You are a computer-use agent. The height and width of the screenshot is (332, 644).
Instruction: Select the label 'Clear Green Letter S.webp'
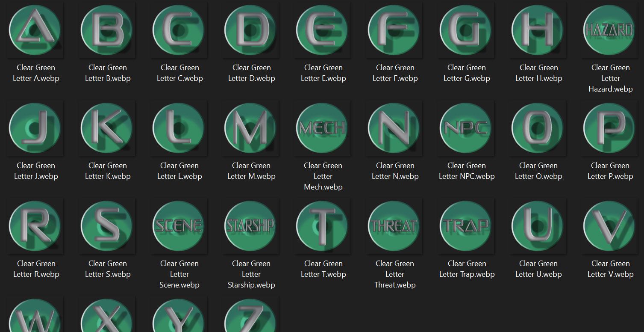pos(108,269)
